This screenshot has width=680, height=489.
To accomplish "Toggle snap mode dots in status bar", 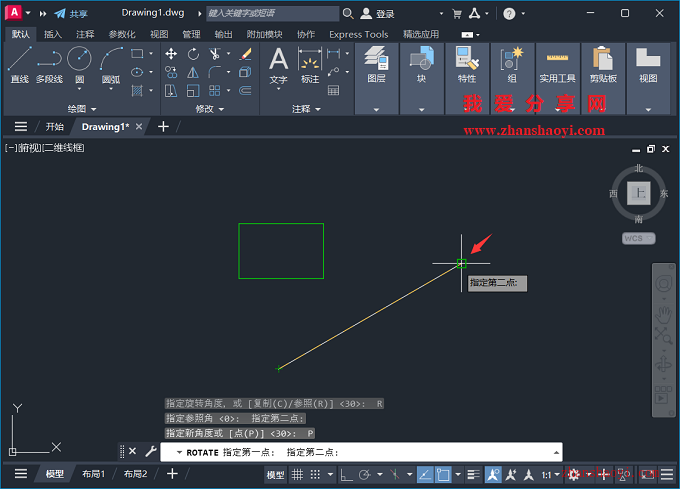I will point(315,475).
